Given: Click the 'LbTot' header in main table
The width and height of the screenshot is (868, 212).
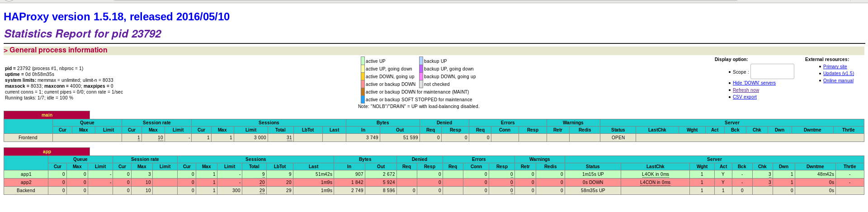Looking at the screenshot, I should tap(308, 130).
